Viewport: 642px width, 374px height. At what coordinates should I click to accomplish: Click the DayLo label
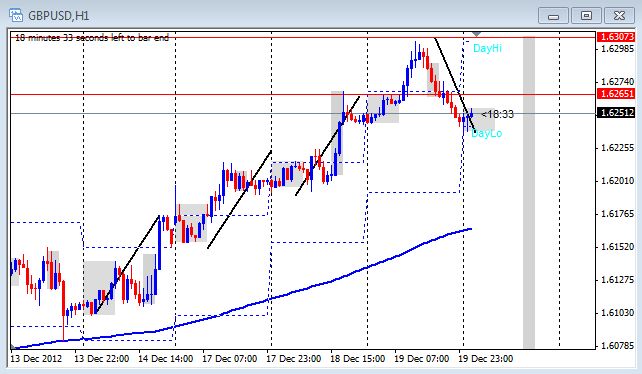coord(487,133)
